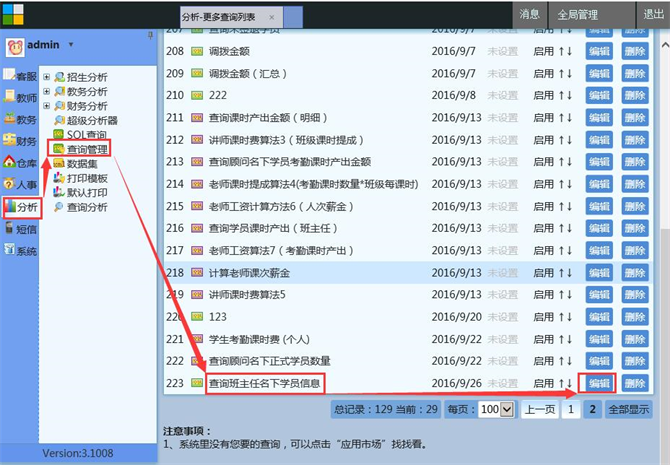This screenshot has width=670, height=465.
Task: Open the 每页 100 page size dropdown
Action: coord(496,409)
